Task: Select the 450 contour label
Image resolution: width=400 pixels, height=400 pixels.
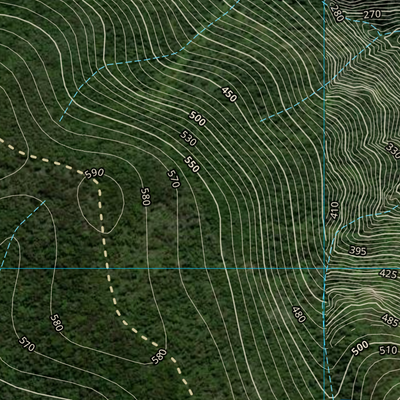Action: coord(229,94)
